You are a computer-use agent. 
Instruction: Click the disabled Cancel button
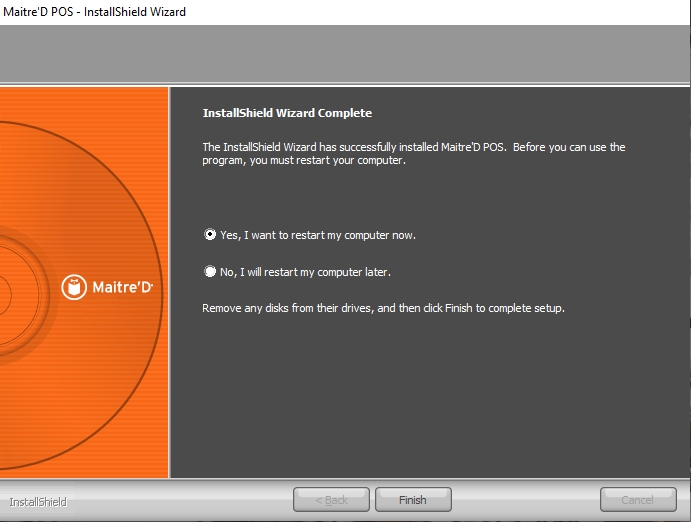pos(637,500)
